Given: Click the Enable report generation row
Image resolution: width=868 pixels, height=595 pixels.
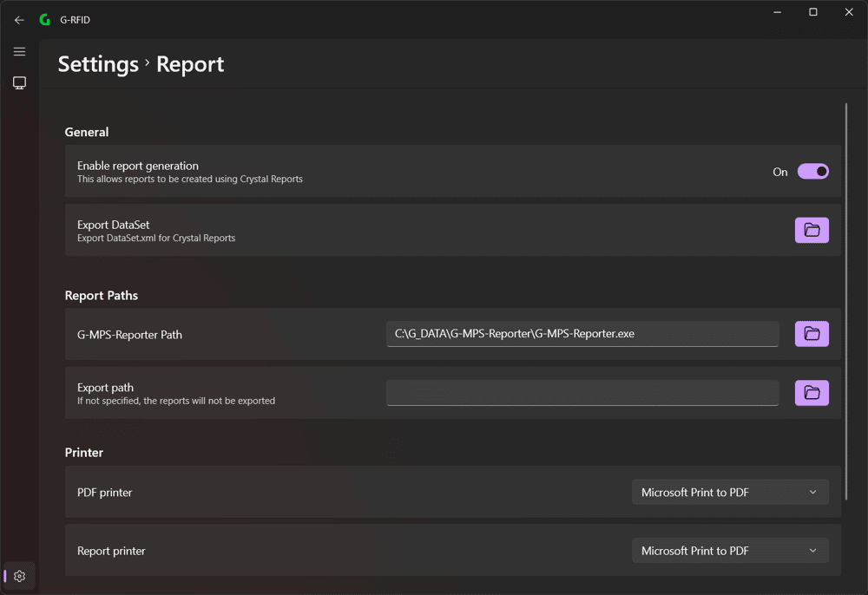Looking at the screenshot, I should pyautogui.click(x=453, y=172).
